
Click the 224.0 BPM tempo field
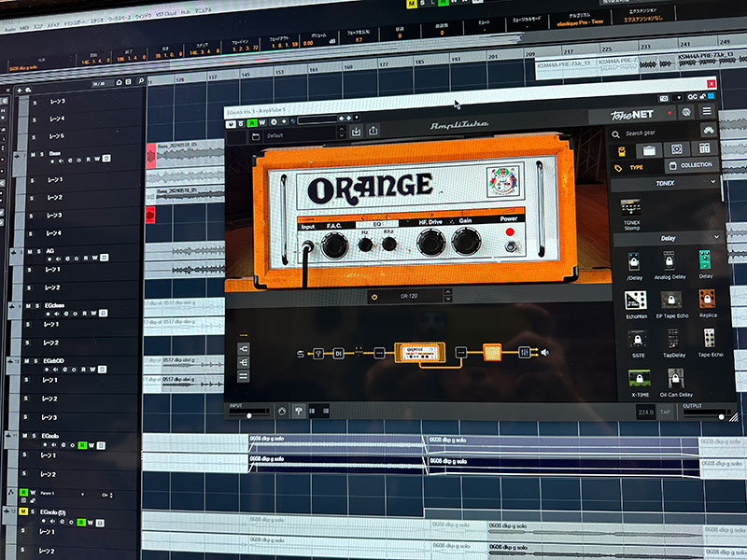coord(646,412)
